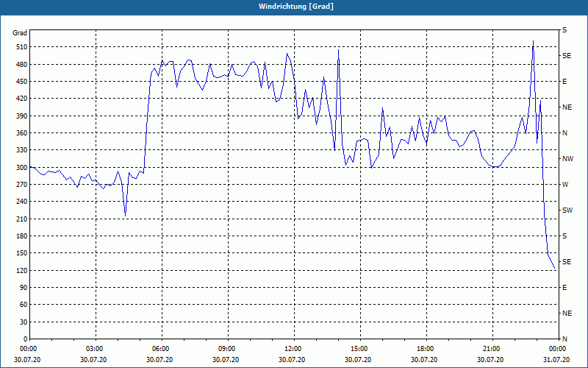Select the 330 axis tick label

tap(22, 150)
